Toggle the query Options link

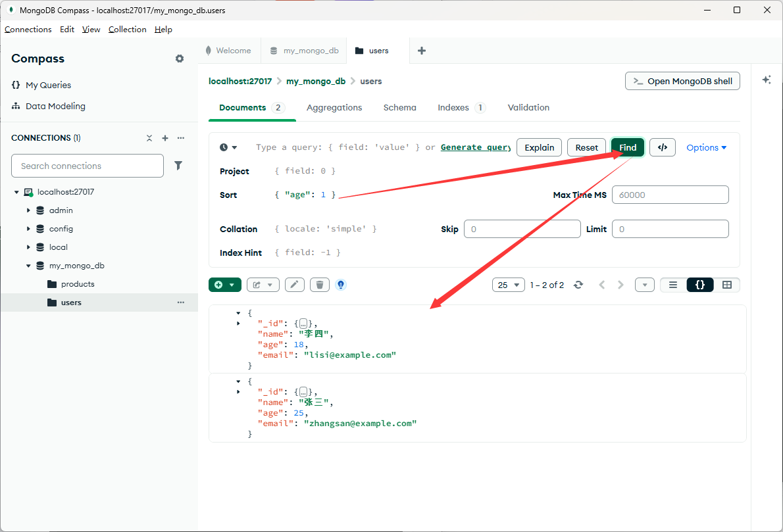pyautogui.click(x=706, y=147)
